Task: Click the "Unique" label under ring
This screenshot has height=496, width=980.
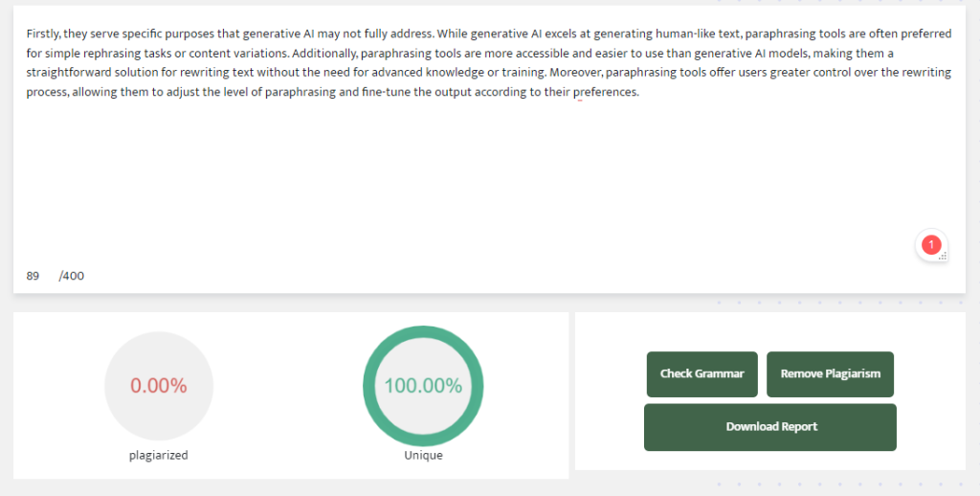Action: (x=423, y=456)
